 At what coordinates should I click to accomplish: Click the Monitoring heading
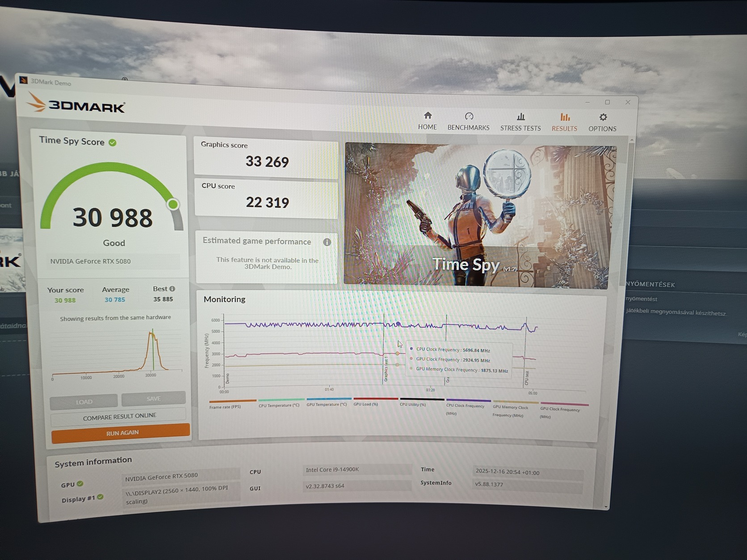click(x=224, y=299)
